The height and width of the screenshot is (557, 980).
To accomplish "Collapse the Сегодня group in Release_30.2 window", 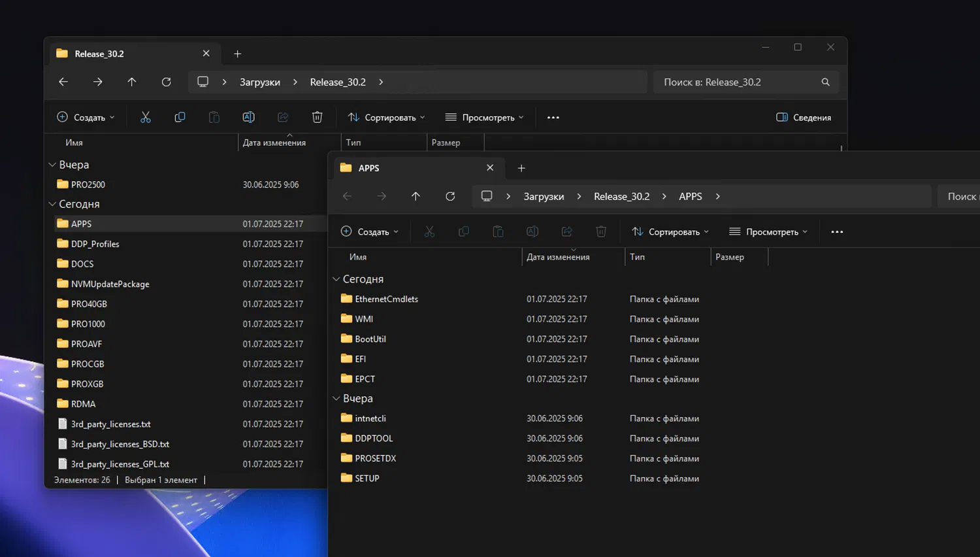I will coord(52,204).
